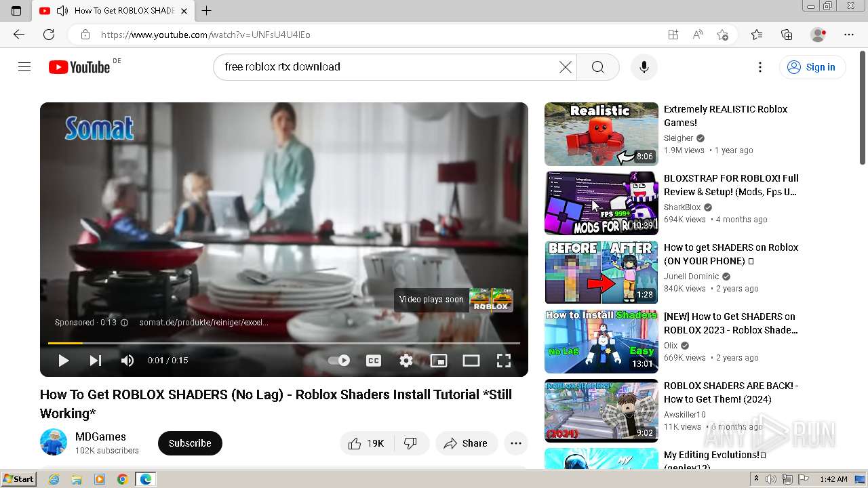Go back in the browser
The image size is (868, 488).
coord(19,35)
